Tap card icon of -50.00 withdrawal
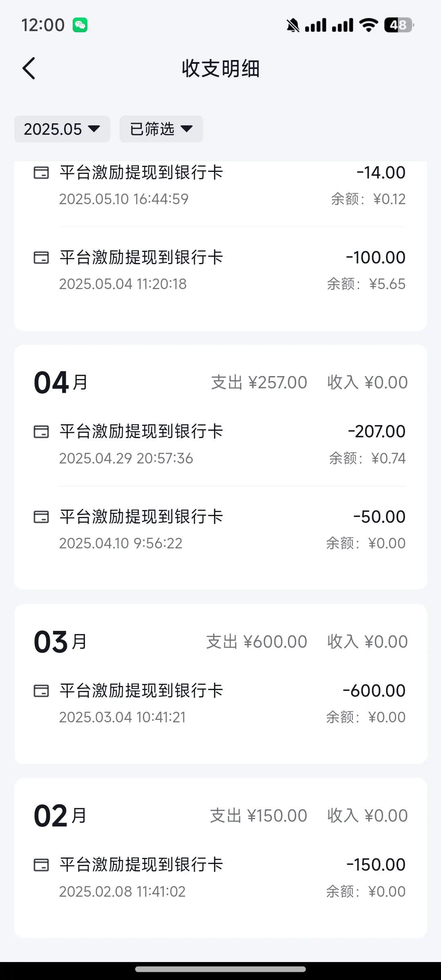This screenshot has width=441, height=980. (41, 517)
